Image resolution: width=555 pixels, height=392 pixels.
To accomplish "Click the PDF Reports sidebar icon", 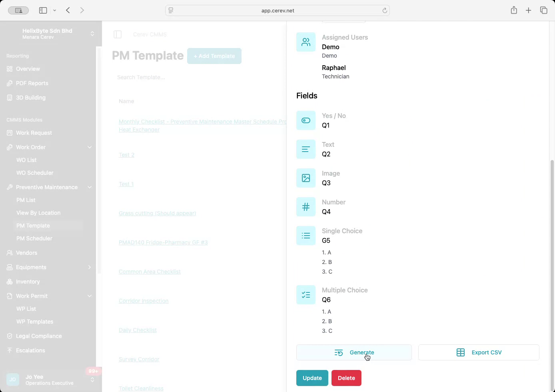I will [x=10, y=83].
